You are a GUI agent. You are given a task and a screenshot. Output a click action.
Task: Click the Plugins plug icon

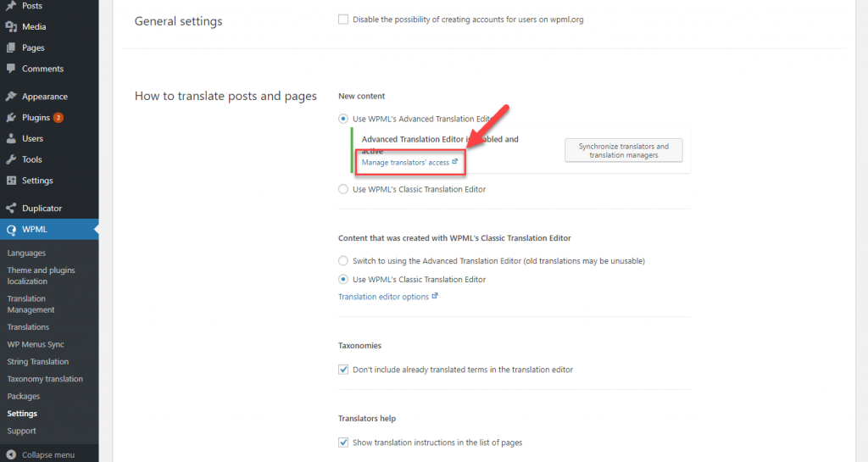click(x=11, y=117)
